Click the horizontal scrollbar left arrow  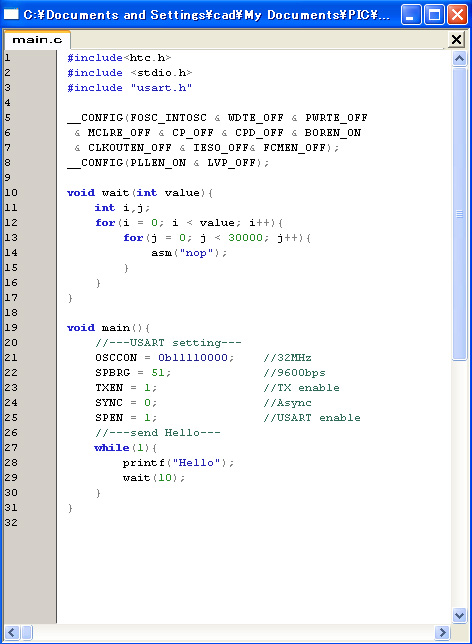[x=11, y=632]
